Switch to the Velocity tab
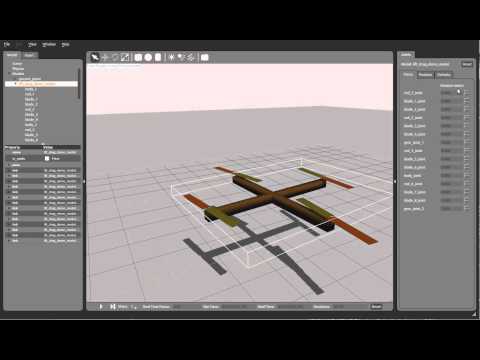 (444, 75)
